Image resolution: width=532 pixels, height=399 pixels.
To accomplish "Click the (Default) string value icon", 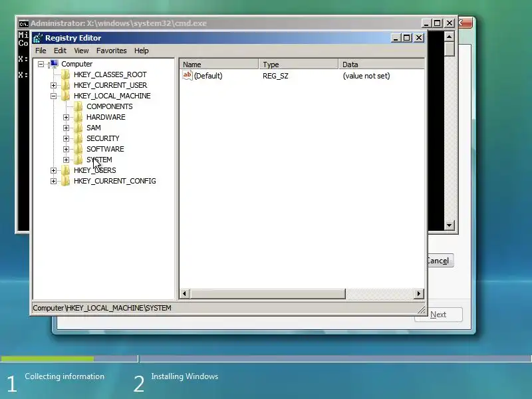I will pyautogui.click(x=188, y=75).
